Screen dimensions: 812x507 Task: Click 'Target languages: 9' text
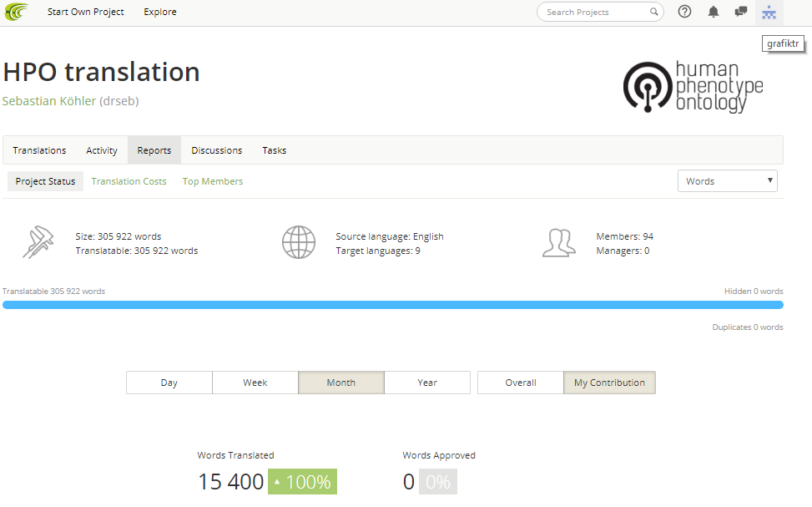(x=378, y=251)
